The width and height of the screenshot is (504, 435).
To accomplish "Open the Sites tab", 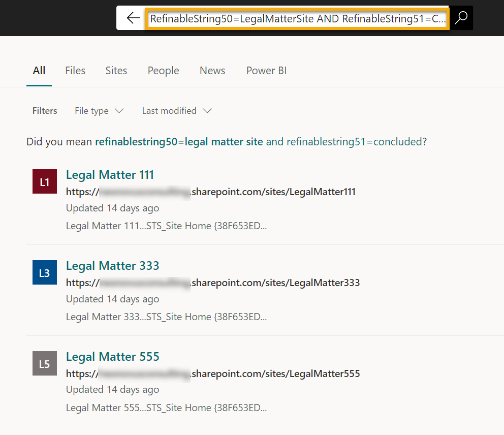I will click(116, 71).
